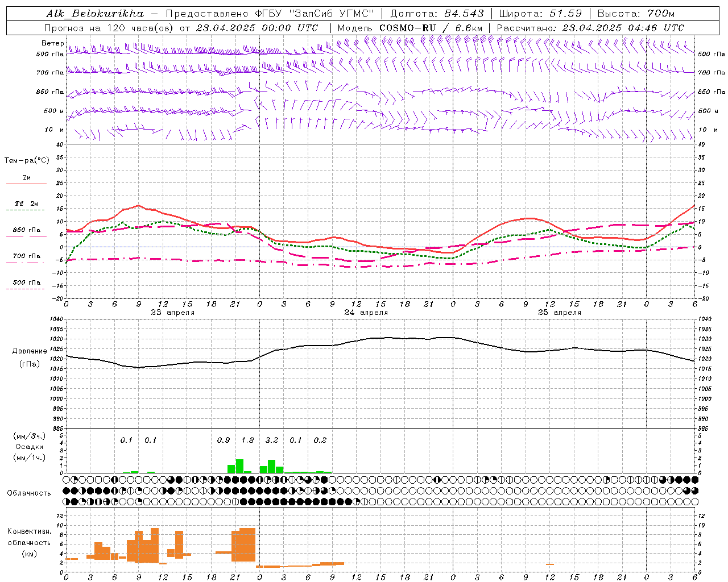Click the precipitation amount 3.2
Screen dimensions: 728x582
(272, 440)
